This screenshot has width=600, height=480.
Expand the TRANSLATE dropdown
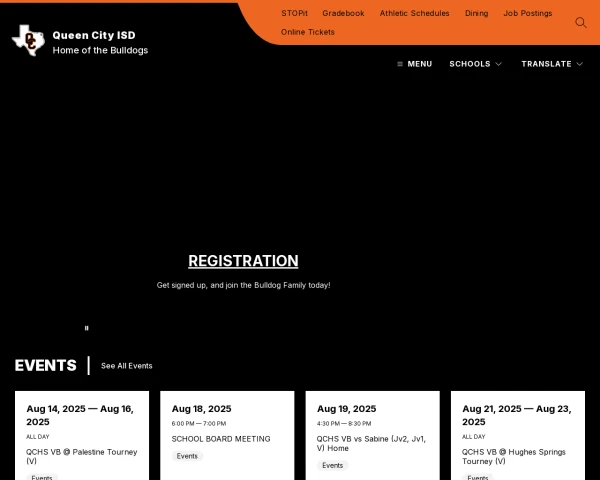(552, 64)
